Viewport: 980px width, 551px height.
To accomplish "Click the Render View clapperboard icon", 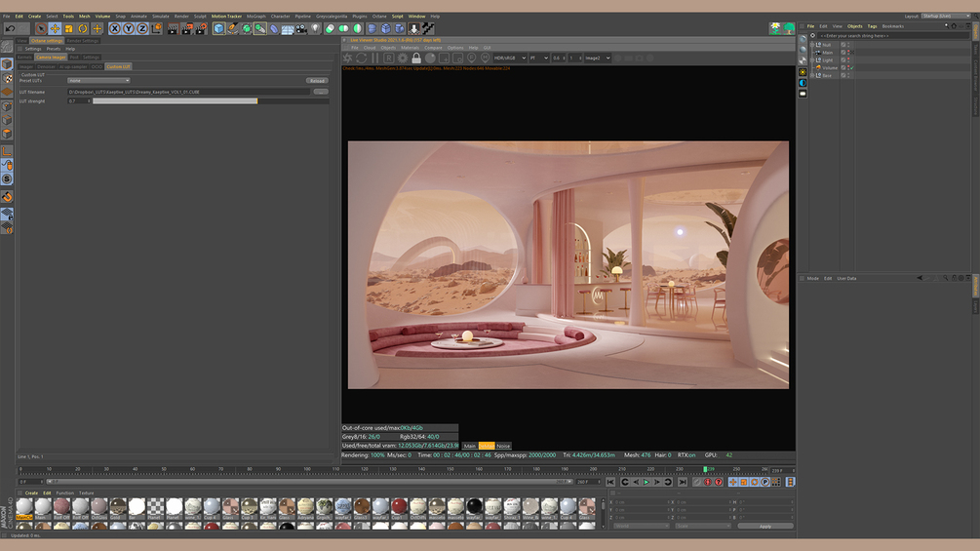I will [173, 28].
